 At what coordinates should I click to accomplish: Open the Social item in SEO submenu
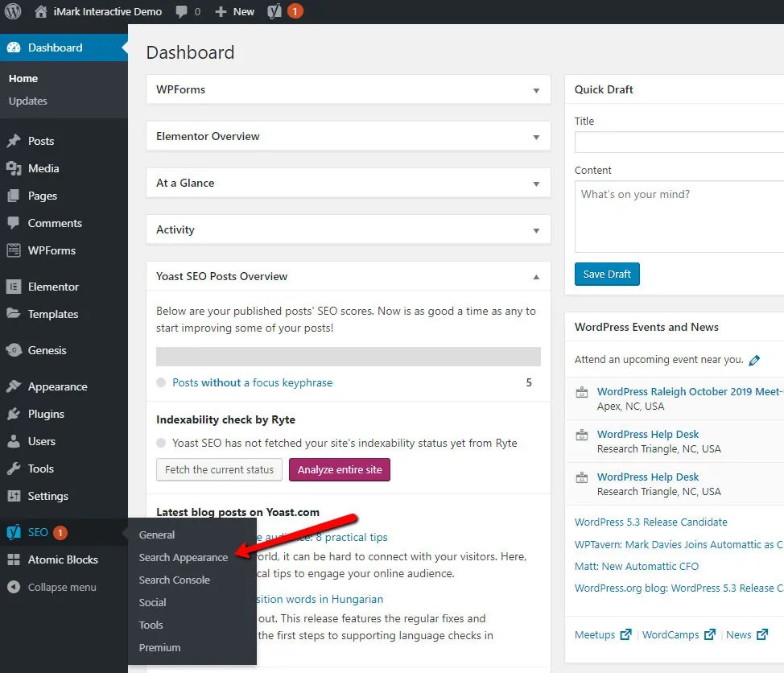coord(152,602)
